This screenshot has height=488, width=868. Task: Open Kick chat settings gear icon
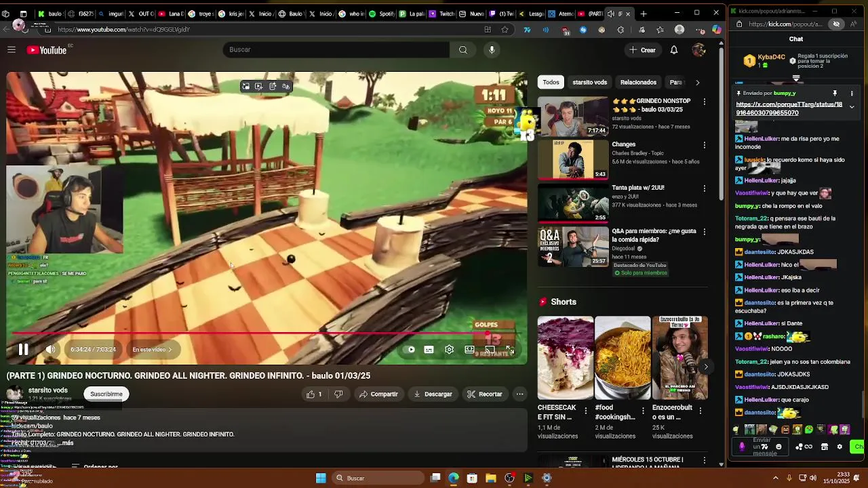[840, 447]
